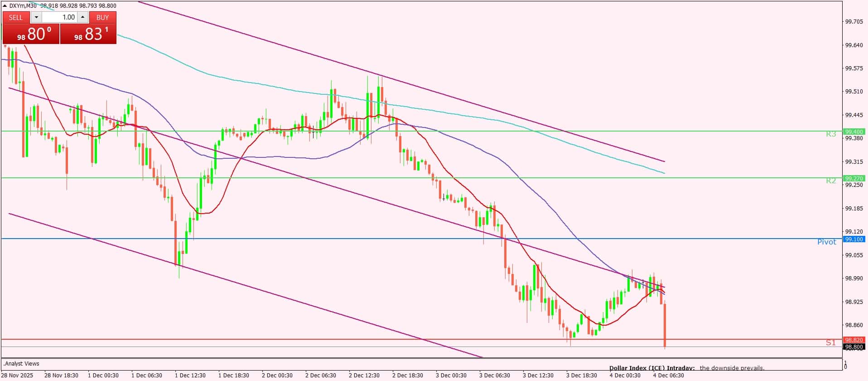868x381 pixels.
Task: Click the 2 Dec 18:30 time label
Action: (408, 376)
